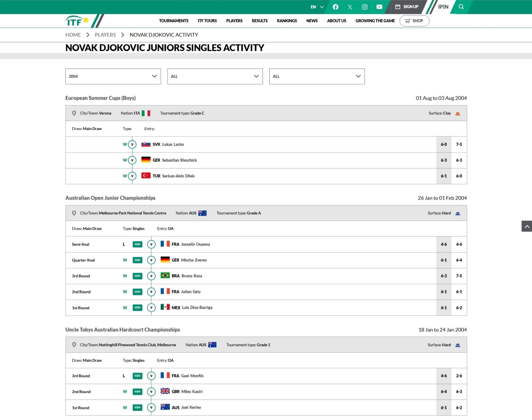This screenshot has width=532, height=420.
Task: Click the date 18 Jan to 24 Jan 2004
Action: 443,330
